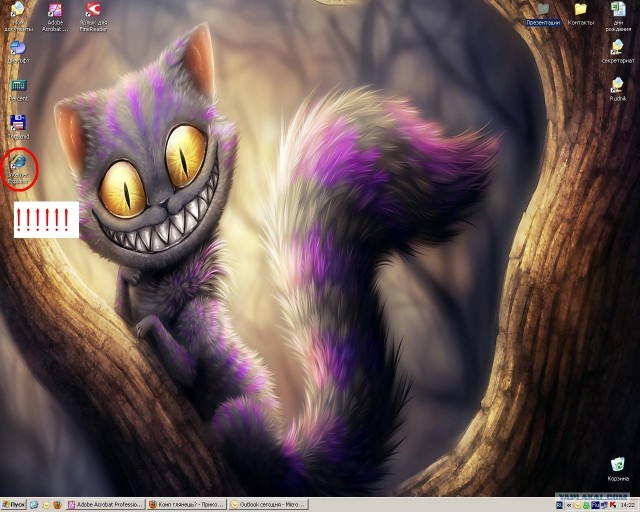Open the green keyboard-like desktop icon
The width and height of the screenshot is (640, 512).
[18, 85]
